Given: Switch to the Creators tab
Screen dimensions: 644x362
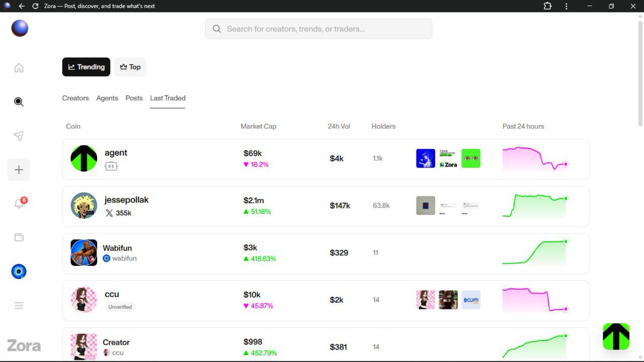Looking at the screenshot, I should [x=75, y=98].
